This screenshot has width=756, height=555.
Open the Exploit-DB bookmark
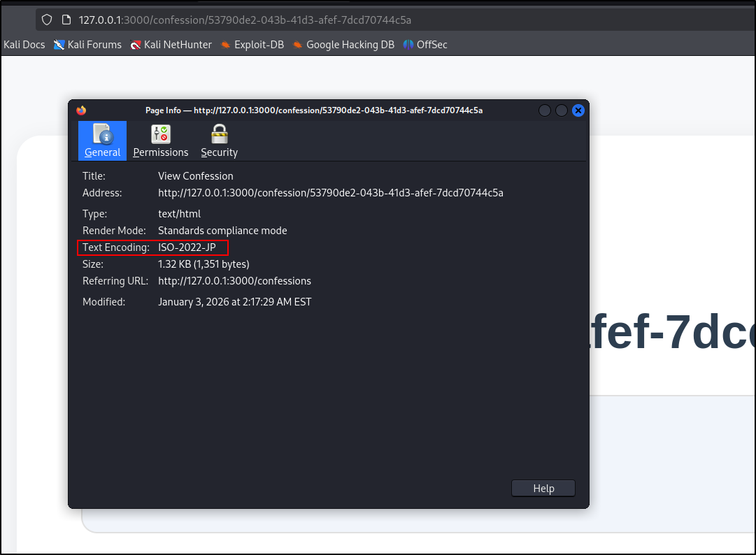click(252, 45)
